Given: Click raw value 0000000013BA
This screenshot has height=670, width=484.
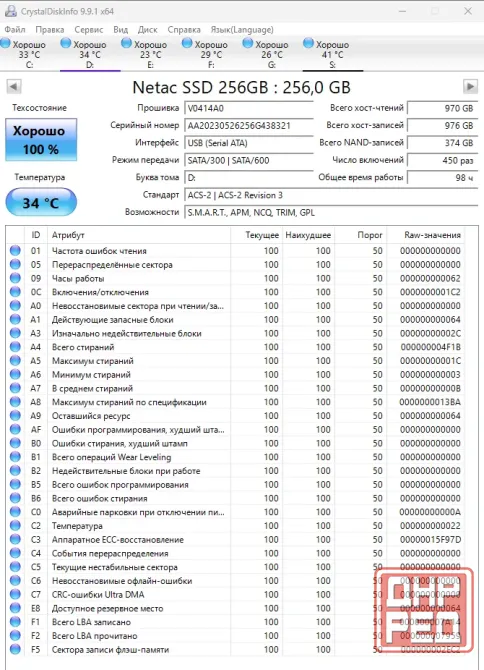Looking at the screenshot, I should (430, 402).
